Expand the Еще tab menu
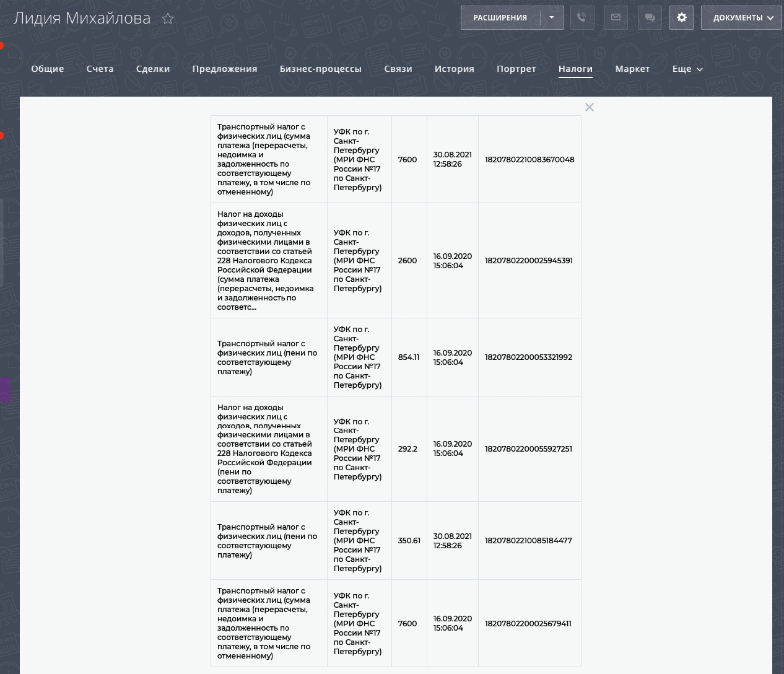 687,69
